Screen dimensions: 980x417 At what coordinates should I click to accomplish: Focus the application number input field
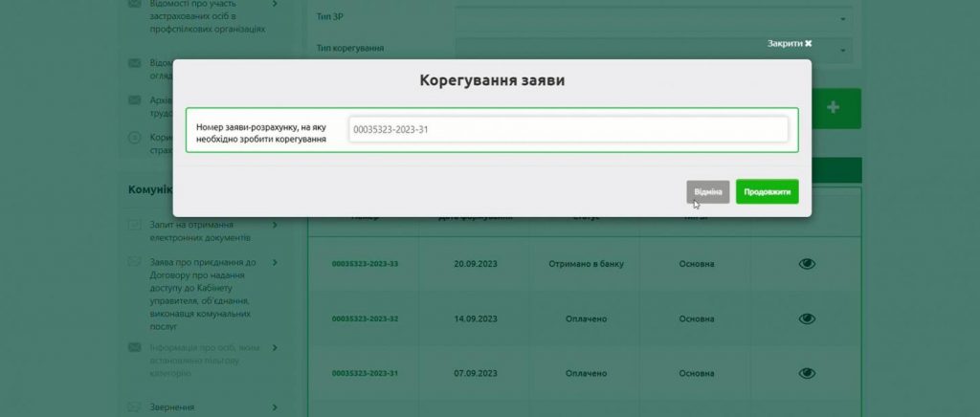568,130
